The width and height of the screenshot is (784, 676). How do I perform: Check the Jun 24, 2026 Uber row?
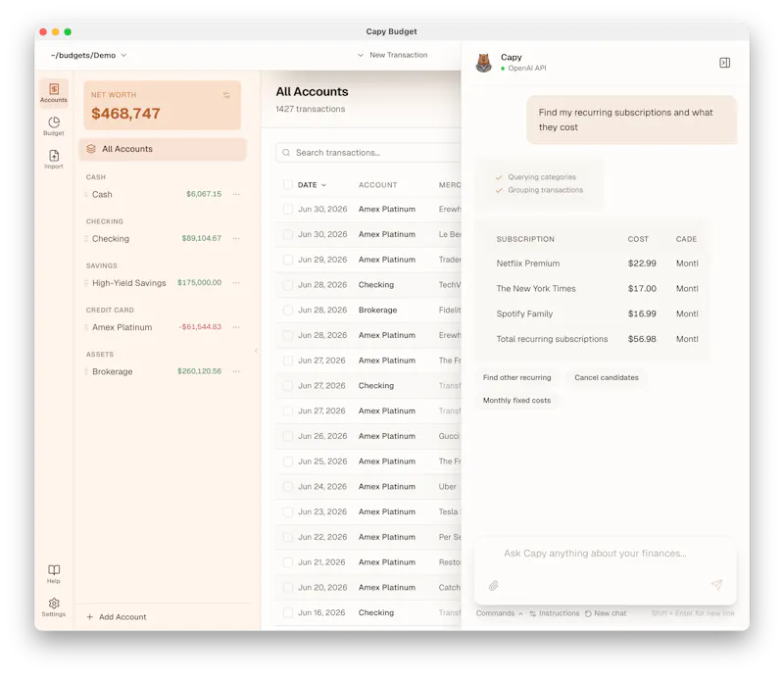[288, 487]
